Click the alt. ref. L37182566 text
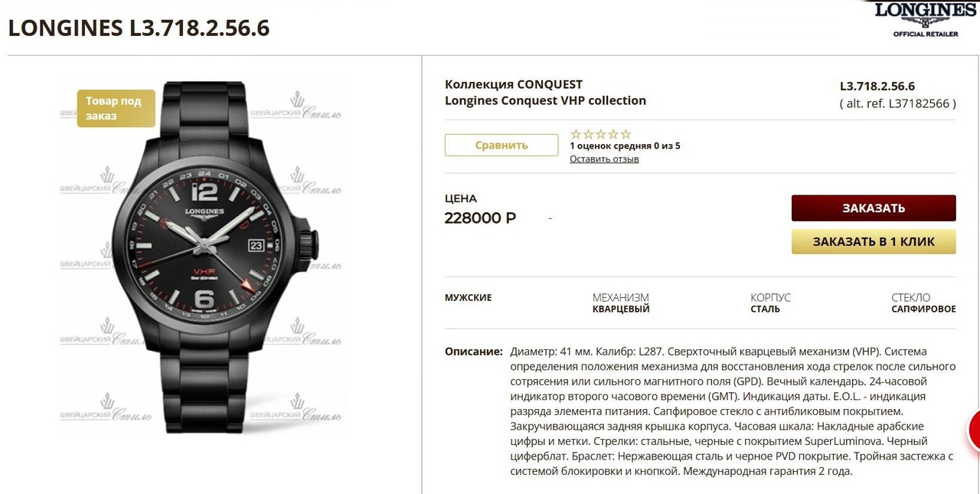980x494 pixels. pyautogui.click(x=897, y=103)
